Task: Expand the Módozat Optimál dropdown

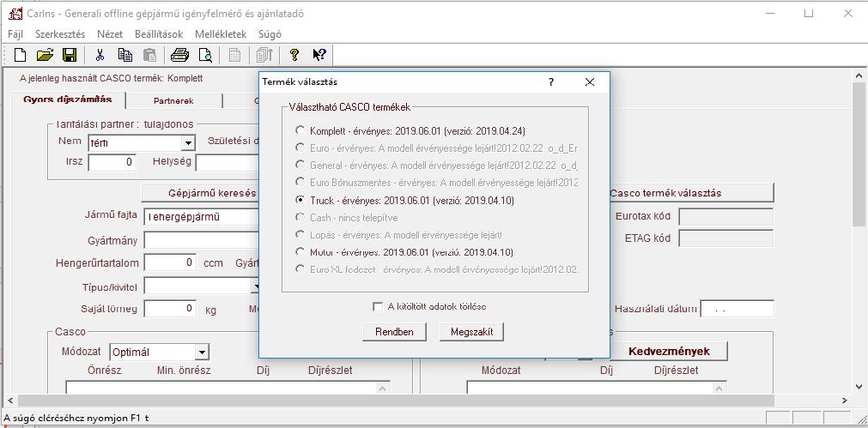Action: [x=202, y=352]
